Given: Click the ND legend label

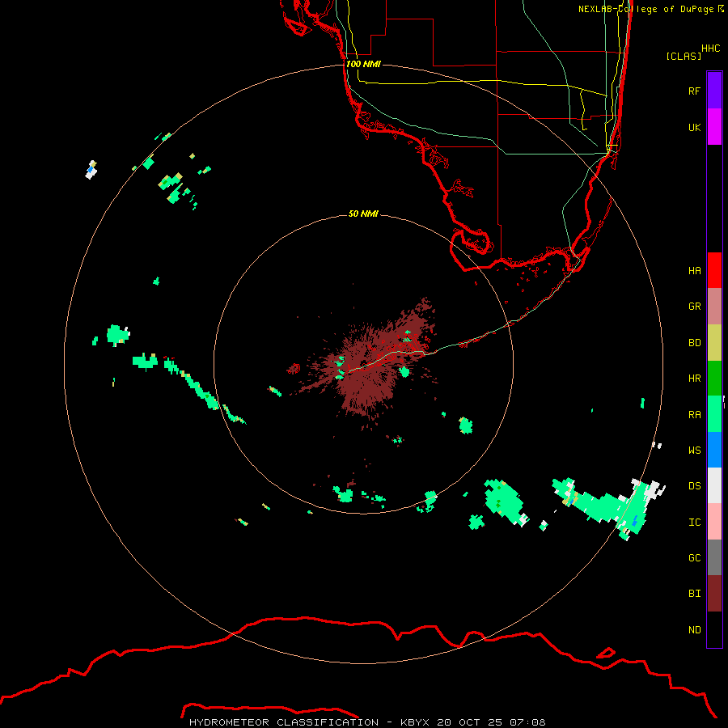Looking at the screenshot, I should click(x=694, y=630).
